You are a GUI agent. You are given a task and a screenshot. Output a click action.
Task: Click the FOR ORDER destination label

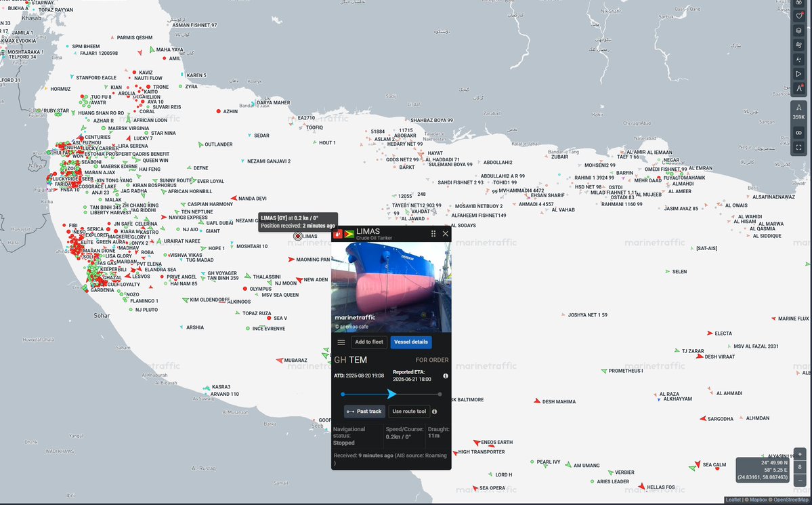(x=432, y=361)
